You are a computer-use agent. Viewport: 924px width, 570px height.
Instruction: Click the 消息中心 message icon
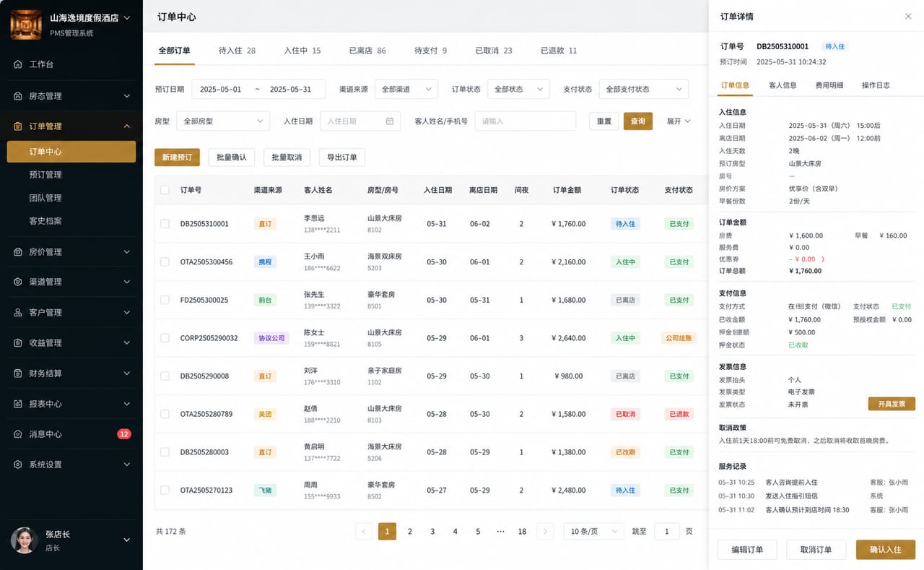18,434
